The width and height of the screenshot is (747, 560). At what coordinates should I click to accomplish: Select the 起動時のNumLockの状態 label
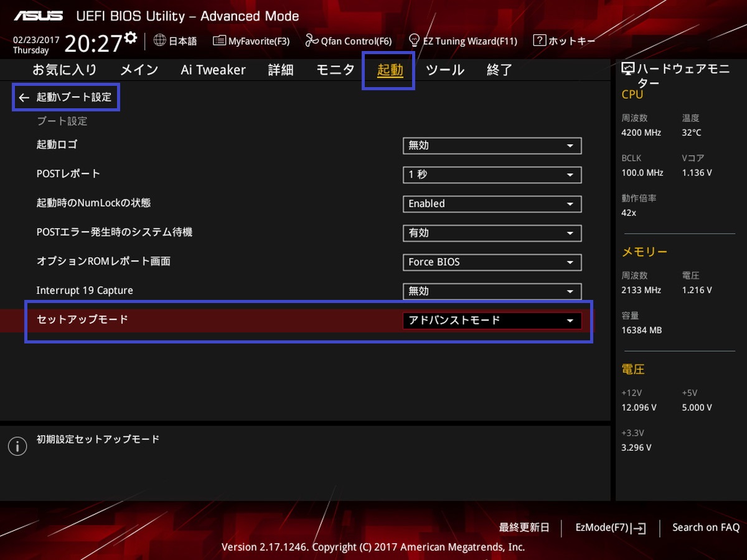[x=93, y=203]
